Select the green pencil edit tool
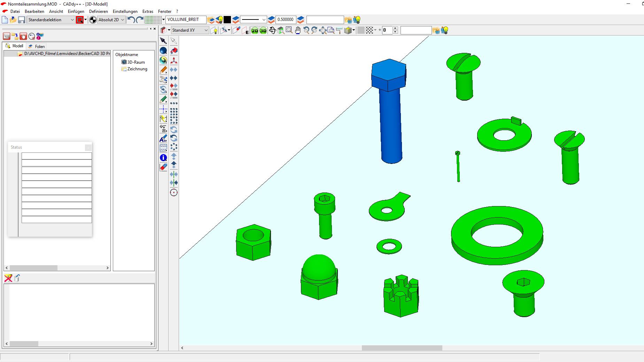This screenshot has height=362, width=644. point(163,100)
